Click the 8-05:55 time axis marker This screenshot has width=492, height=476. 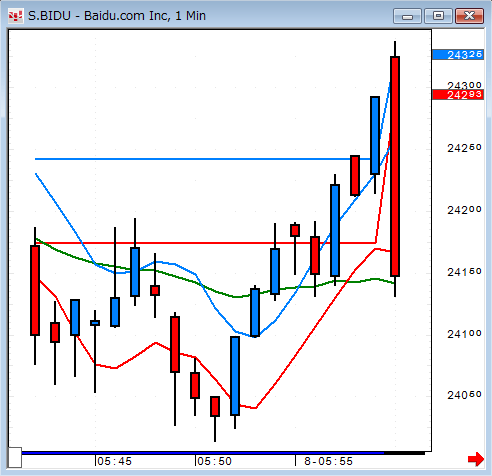(x=328, y=461)
